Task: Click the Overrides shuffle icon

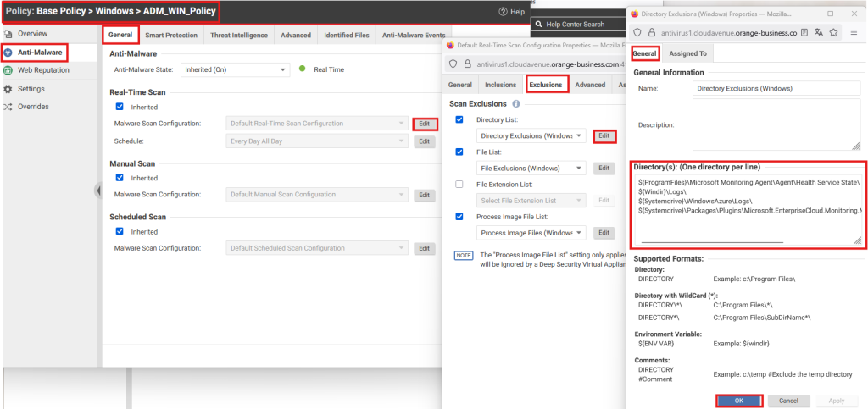Action: (8, 107)
